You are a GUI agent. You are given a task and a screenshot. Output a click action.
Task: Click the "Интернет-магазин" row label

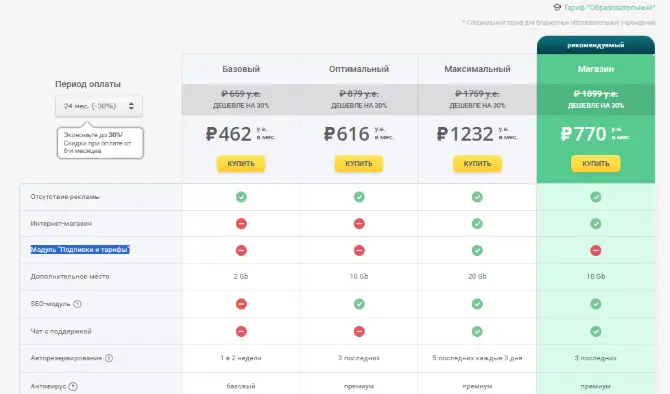(x=61, y=223)
